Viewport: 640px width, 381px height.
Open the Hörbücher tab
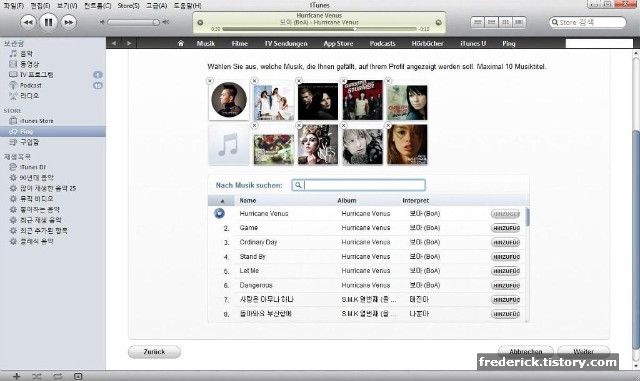pyautogui.click(x=427, y=43)
